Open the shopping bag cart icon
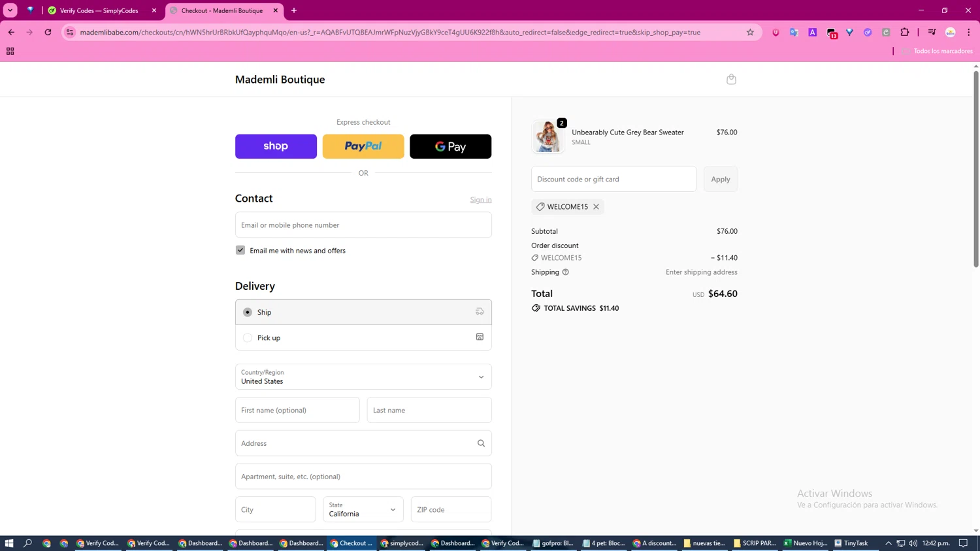Screen dimensions: 980x551 tap(731, 79)
